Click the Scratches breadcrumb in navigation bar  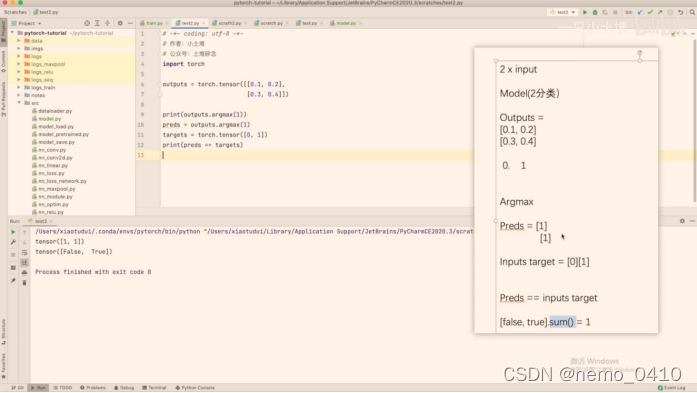click(15, 12)
